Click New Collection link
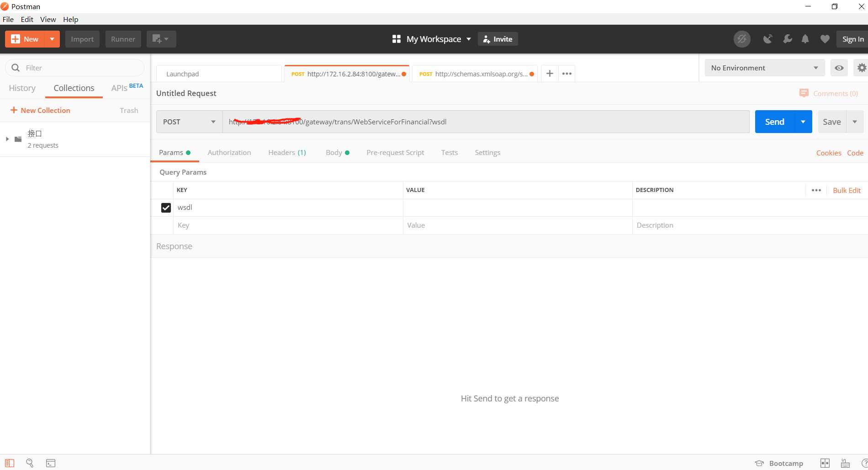 pyautogui.click(x=40, y=110)
